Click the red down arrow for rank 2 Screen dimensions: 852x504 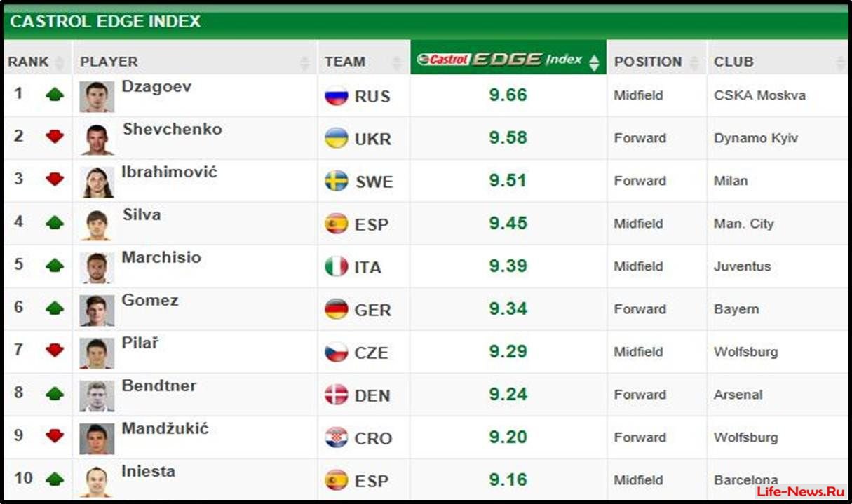(x=55, y=137)
